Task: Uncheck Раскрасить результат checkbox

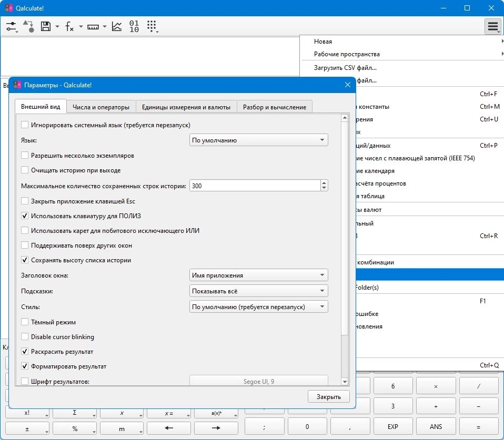Action: coord(24,351)
